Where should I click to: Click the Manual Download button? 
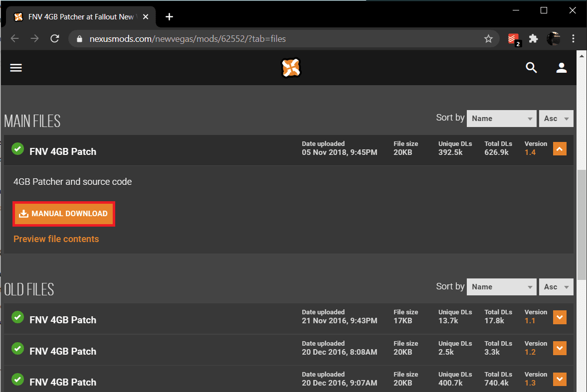(64, 214)
